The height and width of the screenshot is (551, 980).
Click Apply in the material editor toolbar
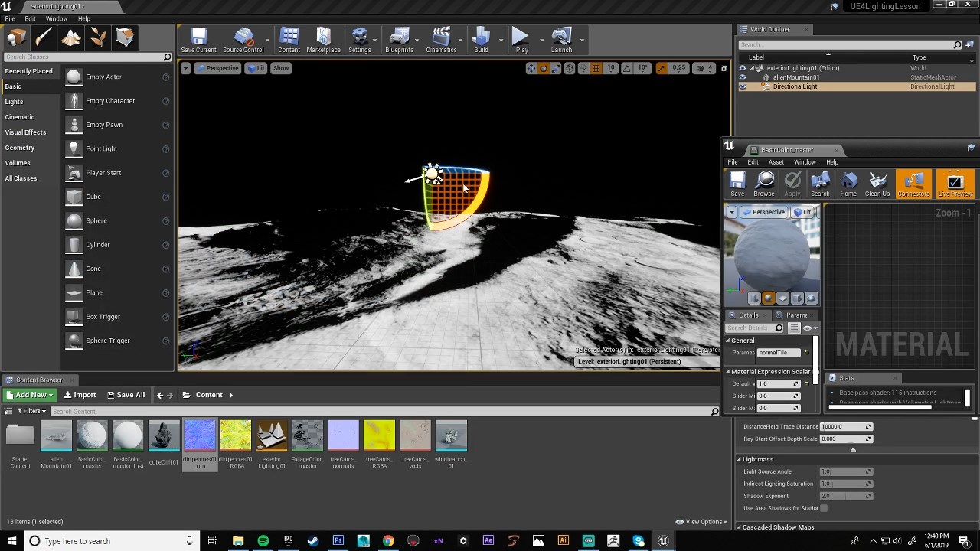tap(792, 184)
